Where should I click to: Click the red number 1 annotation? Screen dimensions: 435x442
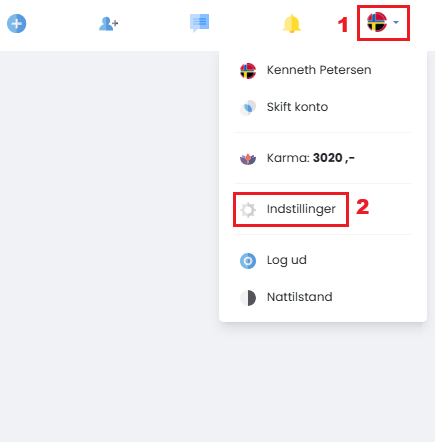point(343,25)
